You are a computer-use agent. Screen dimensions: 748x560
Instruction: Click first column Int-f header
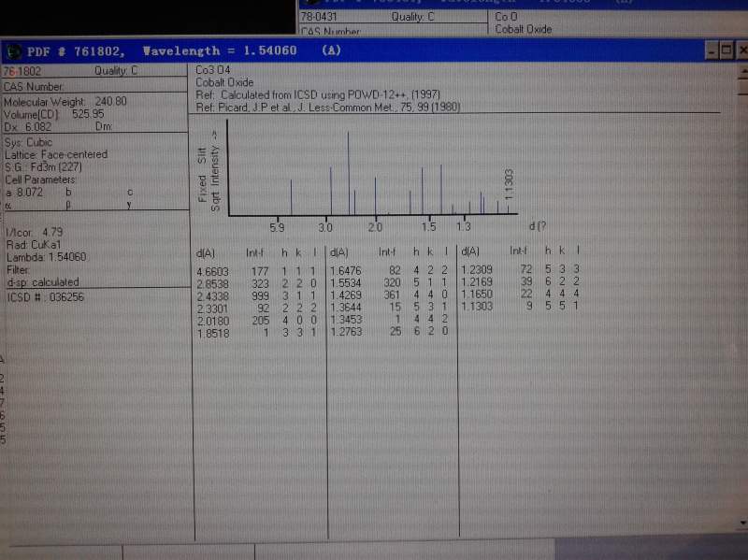254,252
